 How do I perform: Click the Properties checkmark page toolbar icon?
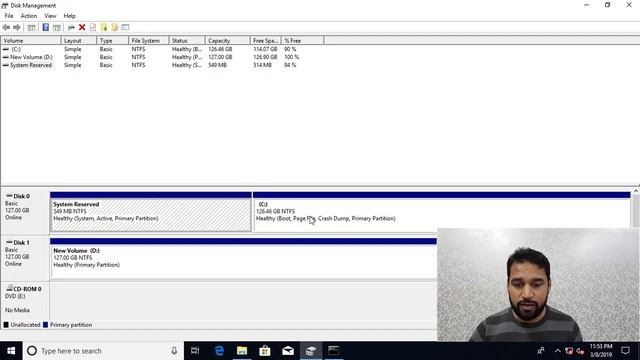pos(93,27)
